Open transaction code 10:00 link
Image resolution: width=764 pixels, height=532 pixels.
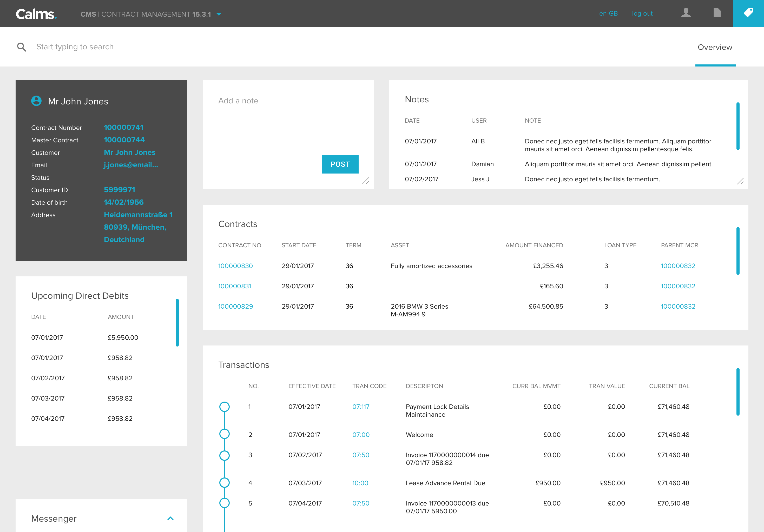tap(360, 483)
